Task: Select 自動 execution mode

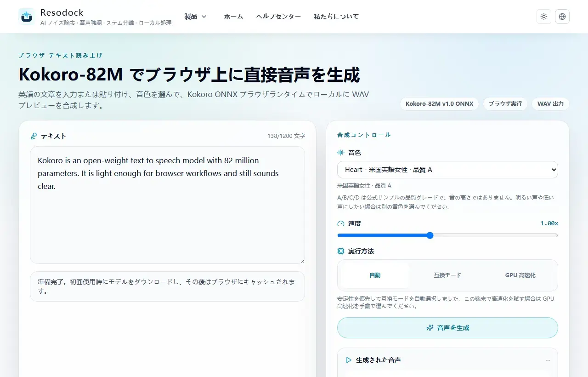Action: [x=375, y=275]
